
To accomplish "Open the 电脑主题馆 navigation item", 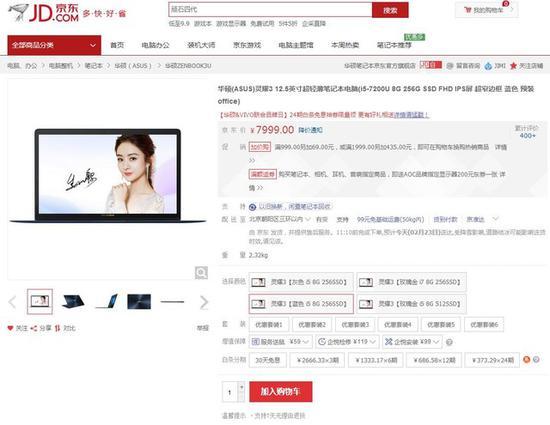I will 296,45.
